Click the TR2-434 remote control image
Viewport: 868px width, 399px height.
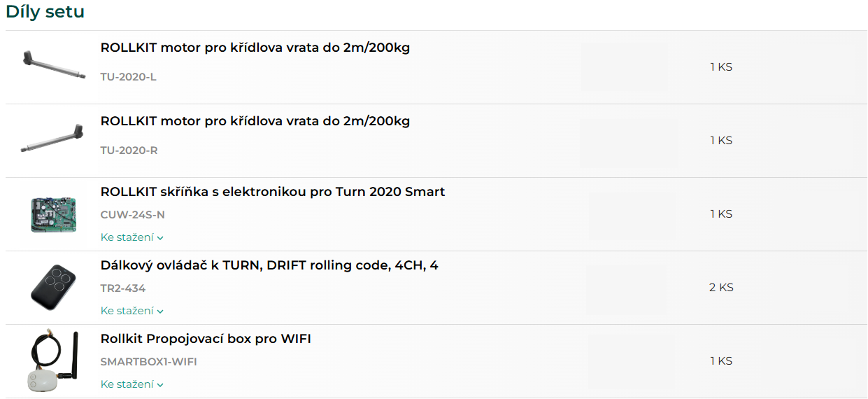pos(53,288)
